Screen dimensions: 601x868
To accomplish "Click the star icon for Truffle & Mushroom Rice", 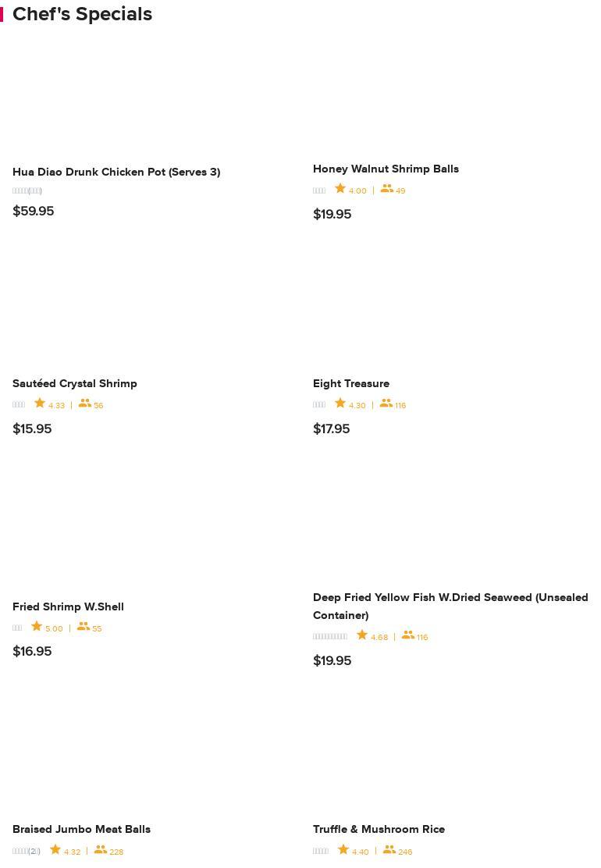I will pyautogui.click(x=343, y=850).
